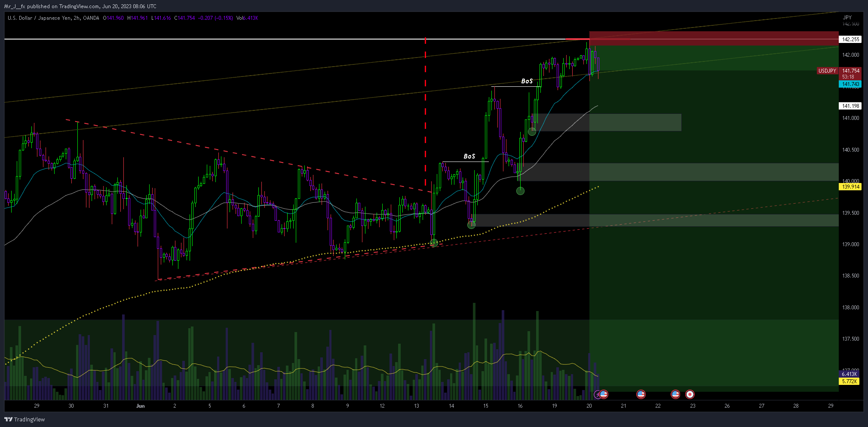
Task: Click the 138.000 price axis tick
Action: 850,308
